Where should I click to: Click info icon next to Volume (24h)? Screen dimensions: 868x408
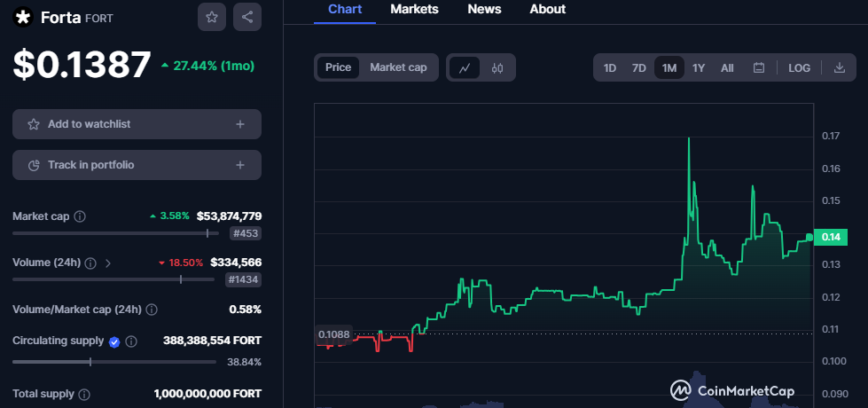(90, 263)
